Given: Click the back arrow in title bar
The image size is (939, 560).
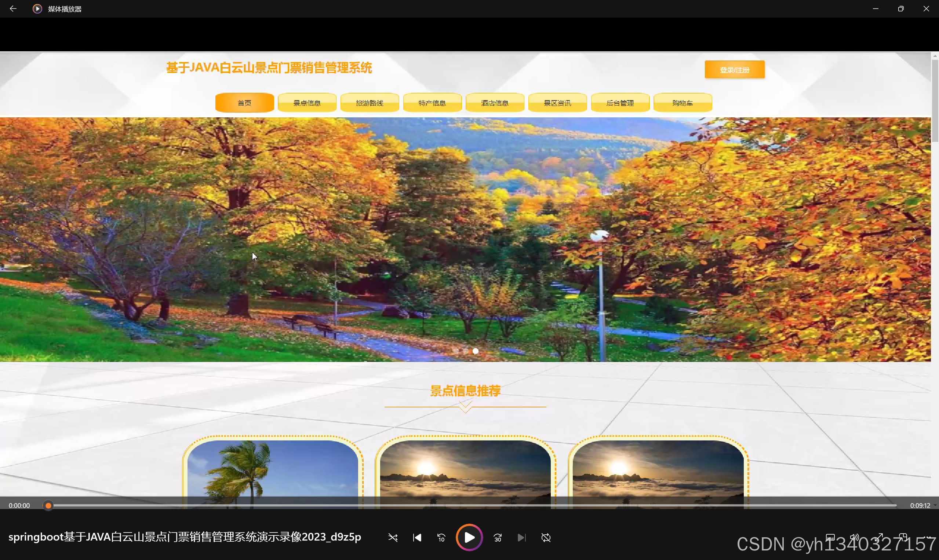Looking at the screenshot, I should coord(13,9).
